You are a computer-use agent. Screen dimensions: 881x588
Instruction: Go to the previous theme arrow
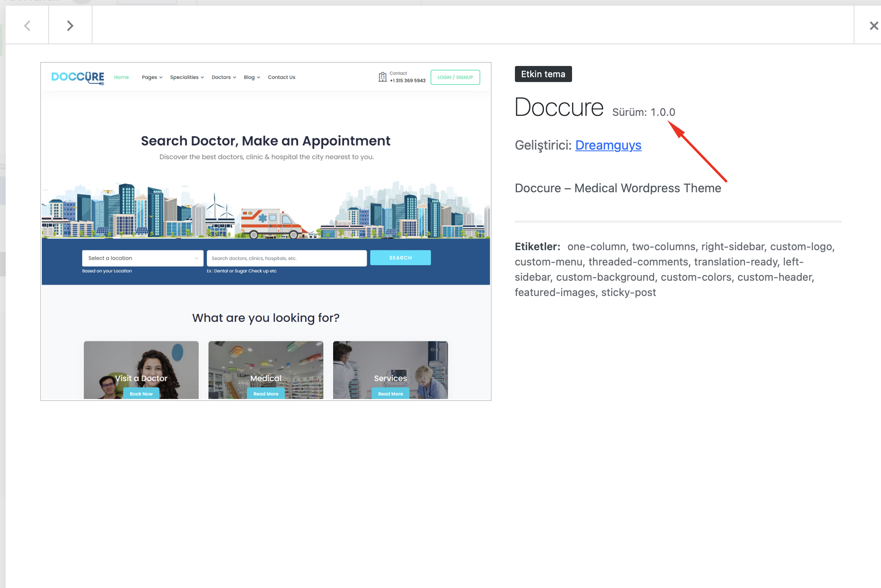(27, 26)
